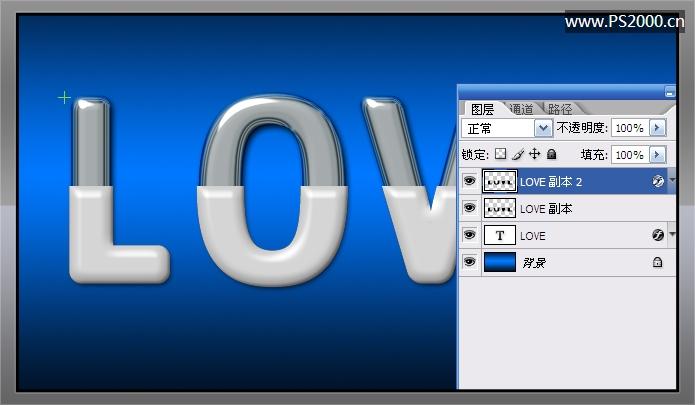Open the 不透明度 opacity slider arrow

657,128
